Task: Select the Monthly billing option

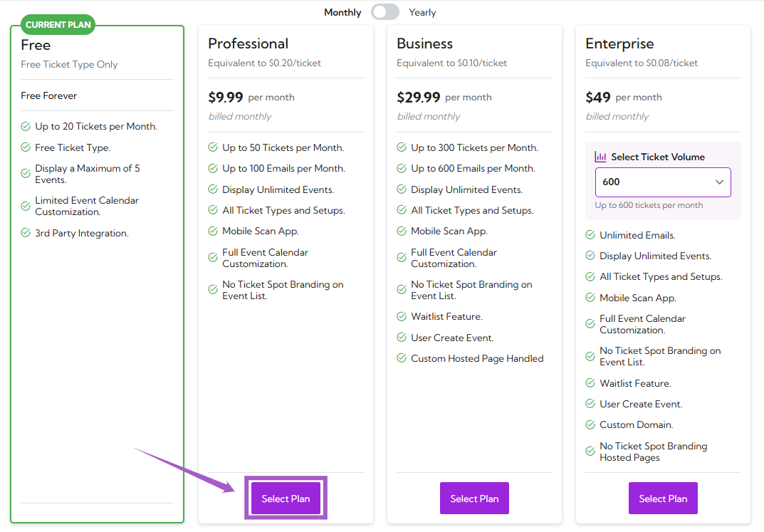Action: pyautogui.click(x=342, y=12)
